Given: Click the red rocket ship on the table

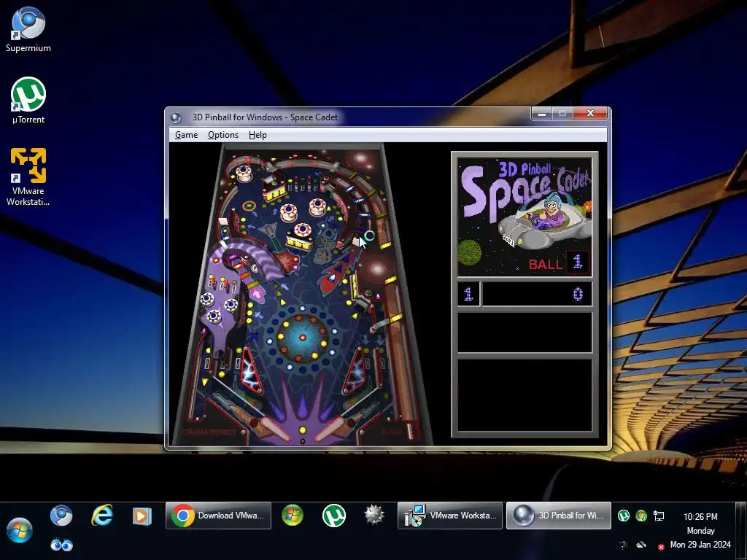Looking at the screenshot, I should tap(336, 273).
